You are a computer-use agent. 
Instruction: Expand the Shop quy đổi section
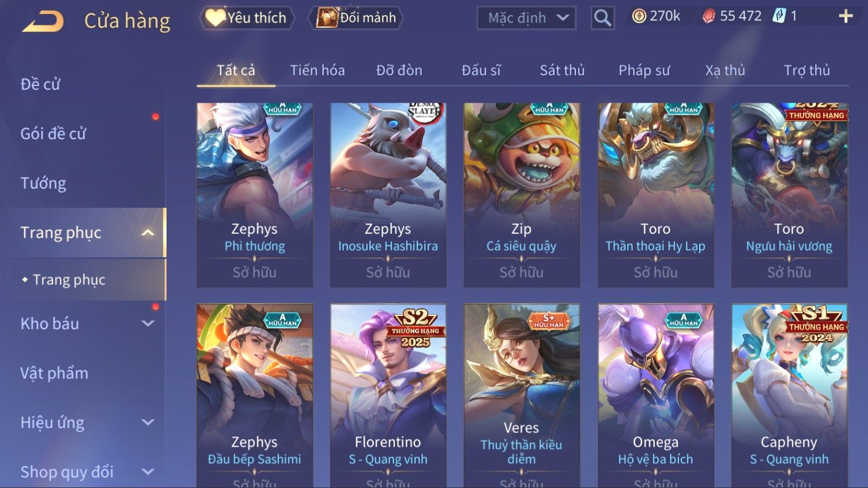click(148, 472)
